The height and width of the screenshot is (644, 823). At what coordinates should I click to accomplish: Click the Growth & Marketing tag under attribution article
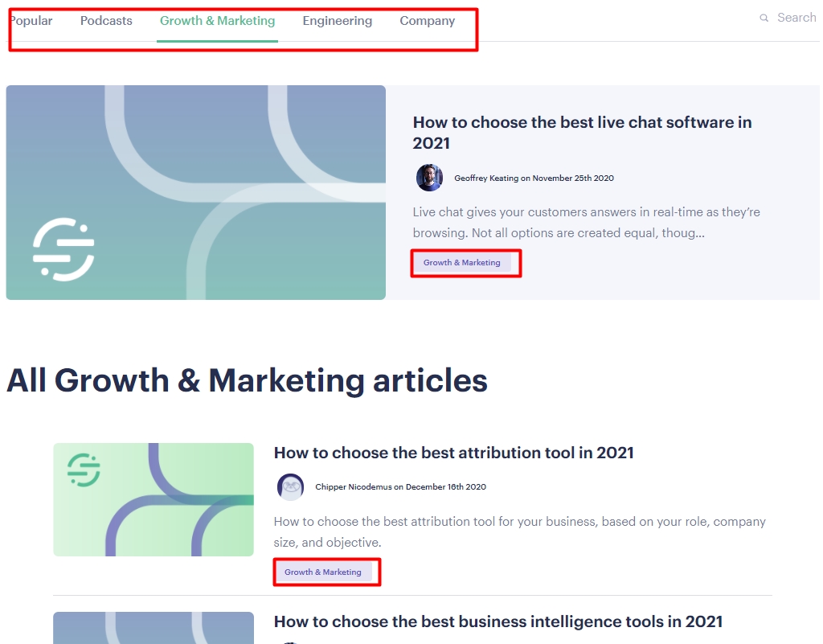323,572
